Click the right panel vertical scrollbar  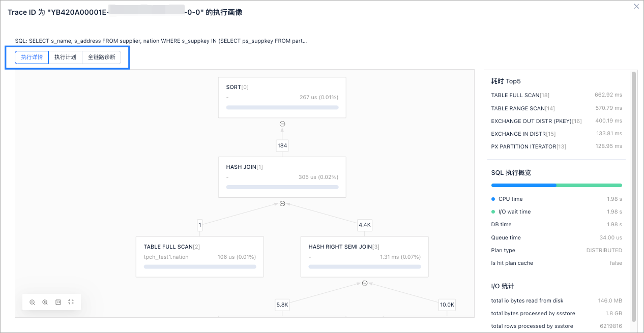634,196
